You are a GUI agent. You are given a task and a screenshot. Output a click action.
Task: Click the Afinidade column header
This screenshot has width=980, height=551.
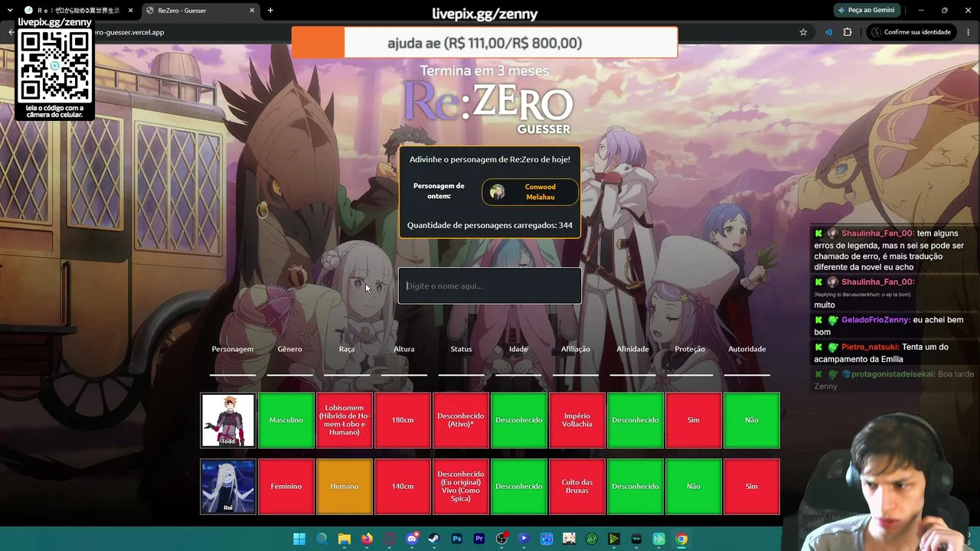632,349
